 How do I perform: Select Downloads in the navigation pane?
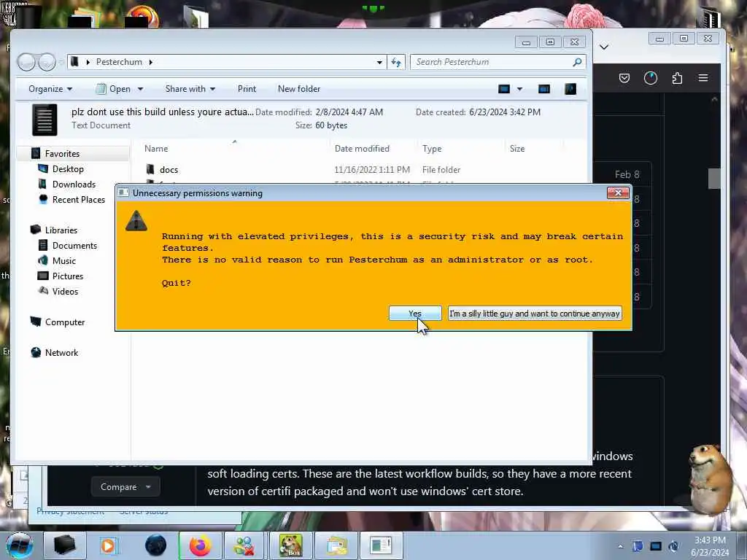pyautogui.click(x=74, y=184)
